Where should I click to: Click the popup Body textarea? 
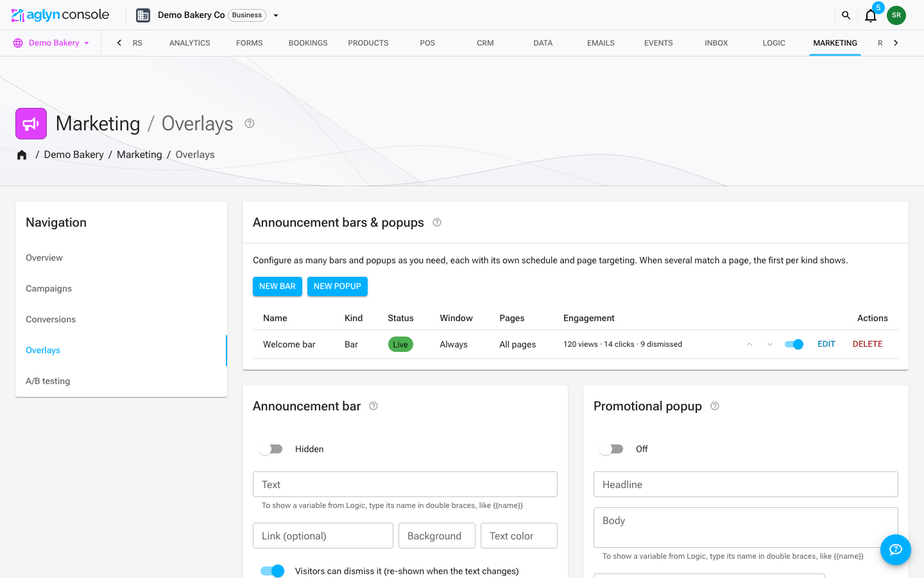coord(746,527)
